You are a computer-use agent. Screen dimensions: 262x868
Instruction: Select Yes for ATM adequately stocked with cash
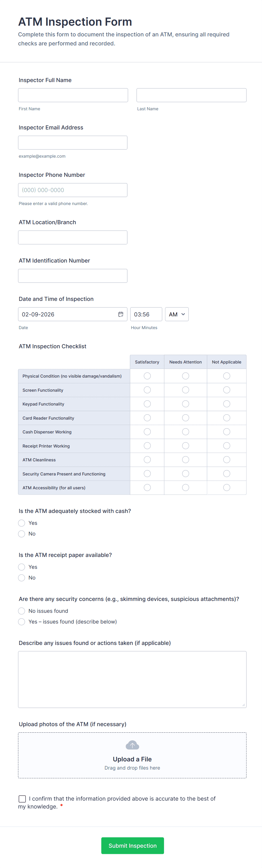[x=22, y=523]
